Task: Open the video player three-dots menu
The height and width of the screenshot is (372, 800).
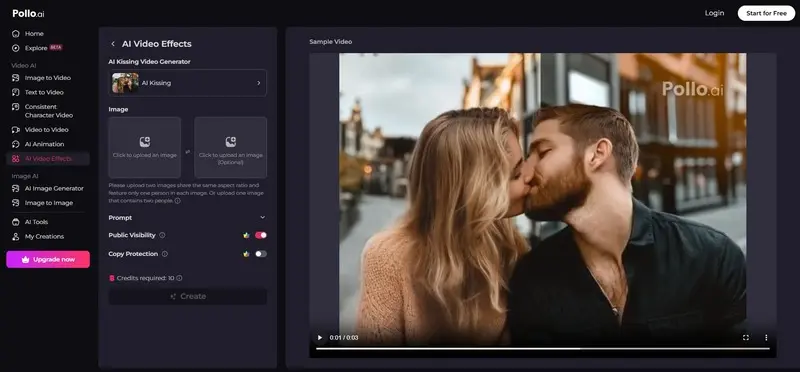Action: (766, 337)
